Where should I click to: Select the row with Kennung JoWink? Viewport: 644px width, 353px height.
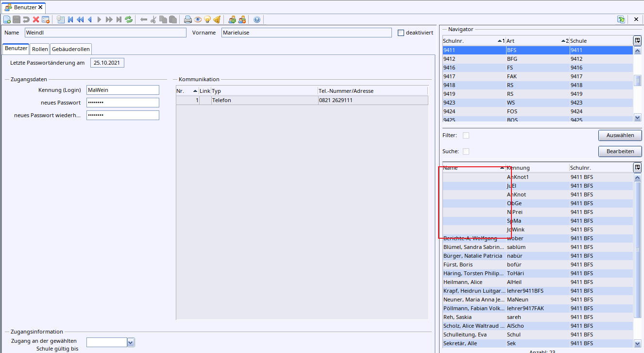point(538,229)
